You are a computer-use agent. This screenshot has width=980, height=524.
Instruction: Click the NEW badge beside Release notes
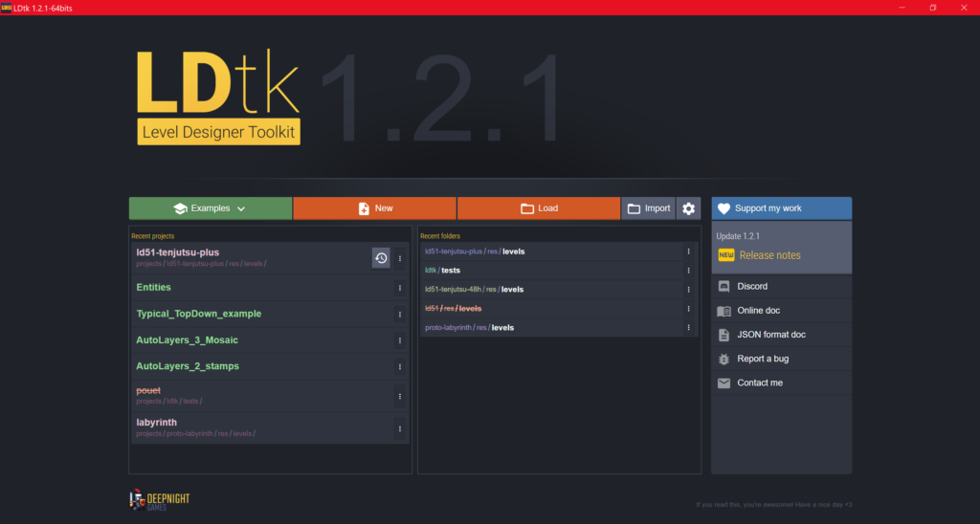click(x=726, y=254)
